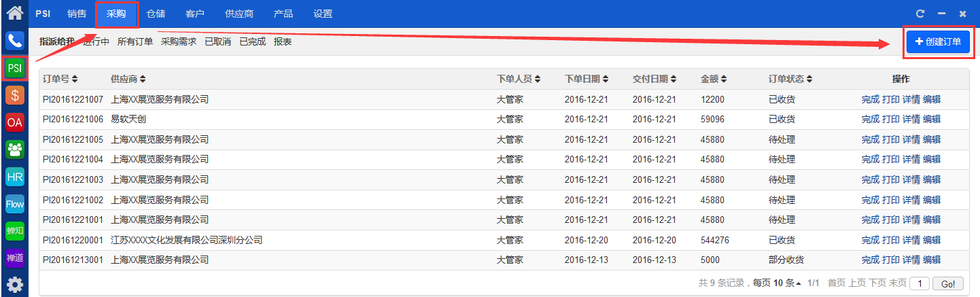Switch to 设置 menu

click(x=323, y=14)
